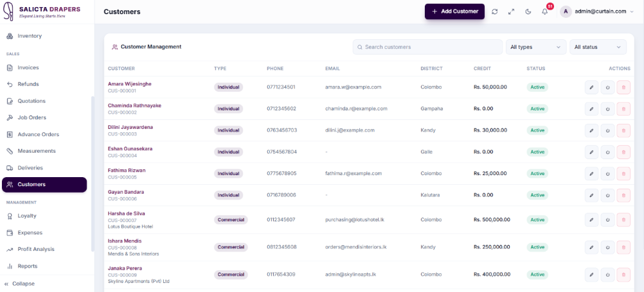Delete Janaka Perera trash icon
The height and width of the screenshot is (292, 644).
pyautogui.click(x=623, y=275)
